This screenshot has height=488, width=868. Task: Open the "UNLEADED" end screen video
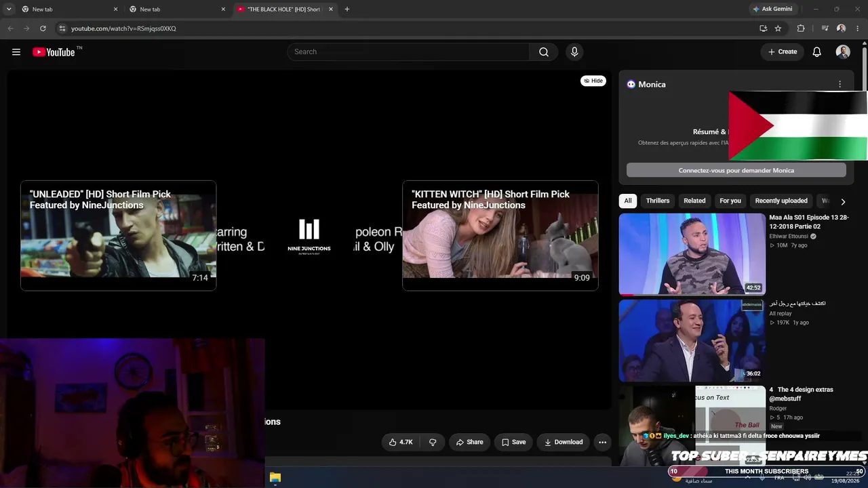[x=119, y=236]
